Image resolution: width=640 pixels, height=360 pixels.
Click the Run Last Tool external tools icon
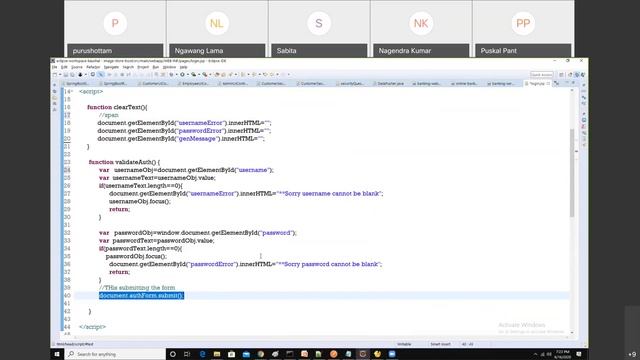click(x=204, y=75)
